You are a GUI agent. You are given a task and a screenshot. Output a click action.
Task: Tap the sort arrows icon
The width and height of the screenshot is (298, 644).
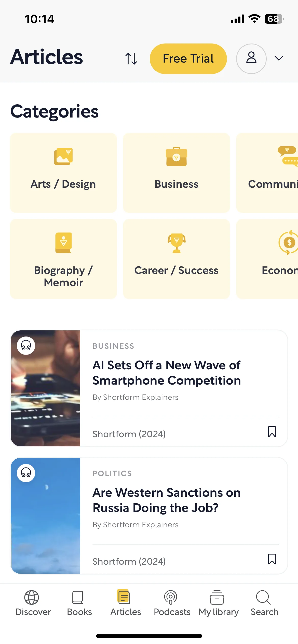131,59
